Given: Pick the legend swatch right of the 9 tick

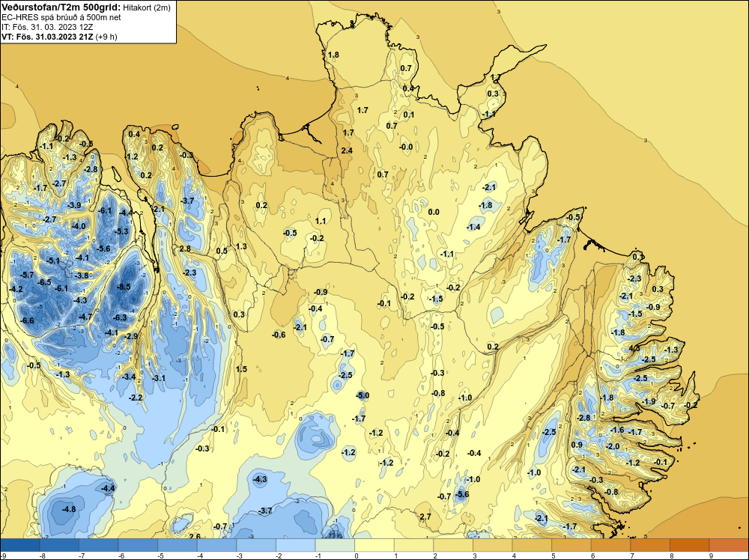Looking at the screenshot, I should tap(729, 545).
